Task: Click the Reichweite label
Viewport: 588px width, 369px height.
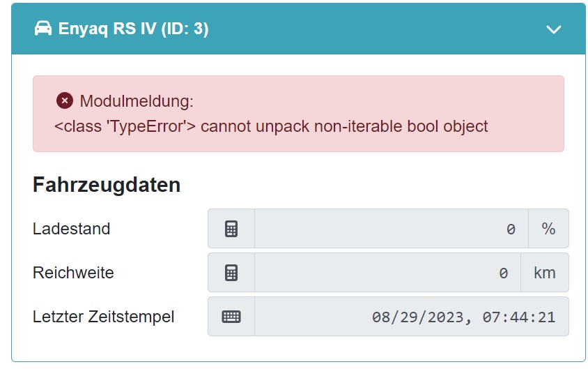Action: point(73,273)
